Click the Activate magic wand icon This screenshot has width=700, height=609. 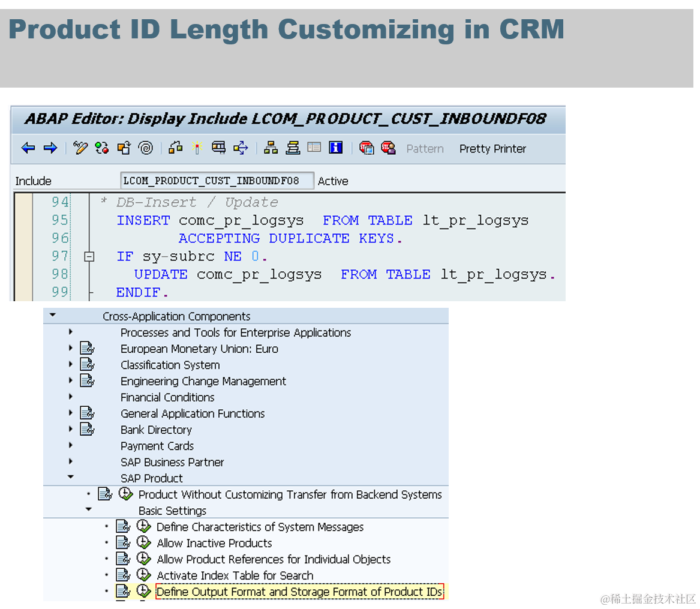coord(197,148)
